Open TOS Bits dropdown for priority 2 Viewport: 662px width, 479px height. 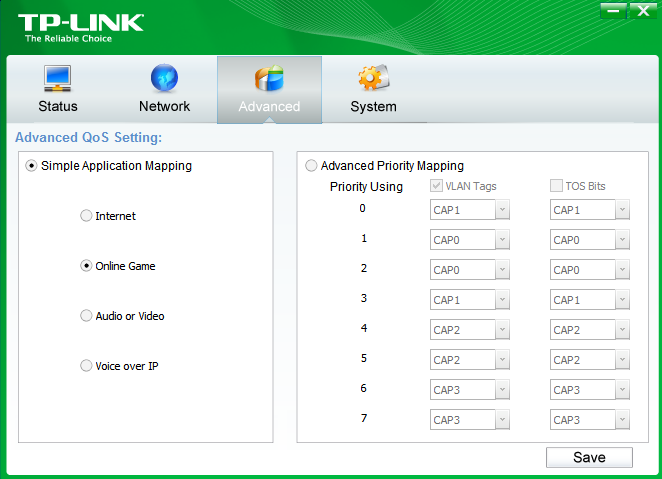pos(589,270)
